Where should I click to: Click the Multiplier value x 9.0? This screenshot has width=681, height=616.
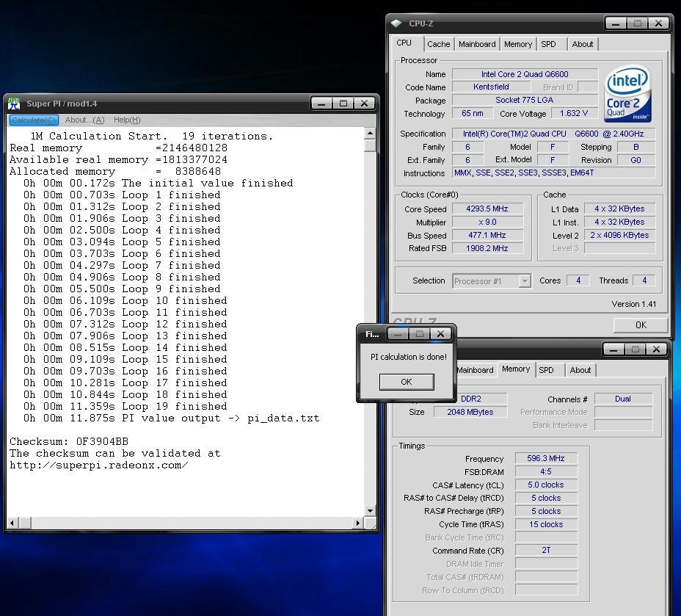487,222
